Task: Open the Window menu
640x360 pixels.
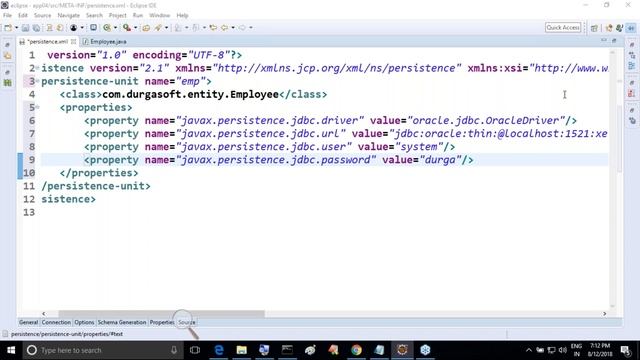Action: coord(160,16)
